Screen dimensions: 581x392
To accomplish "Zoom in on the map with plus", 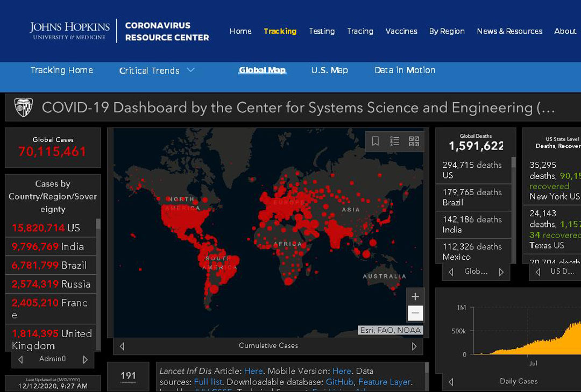I will coord(415,296).
